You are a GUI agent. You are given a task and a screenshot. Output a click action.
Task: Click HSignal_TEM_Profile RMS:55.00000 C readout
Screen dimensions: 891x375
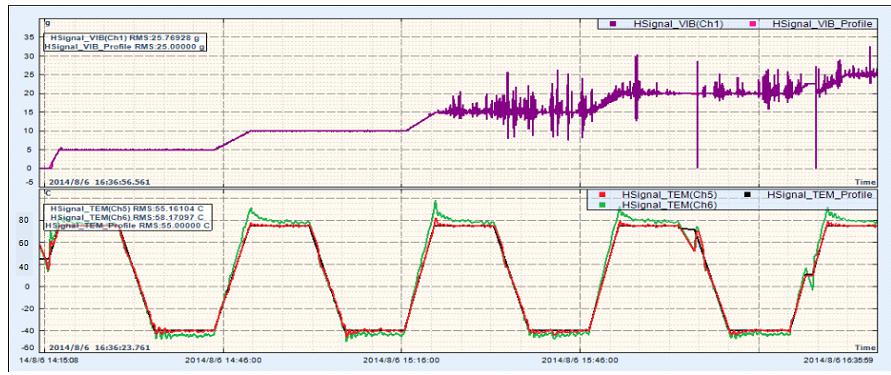(129, 226)
